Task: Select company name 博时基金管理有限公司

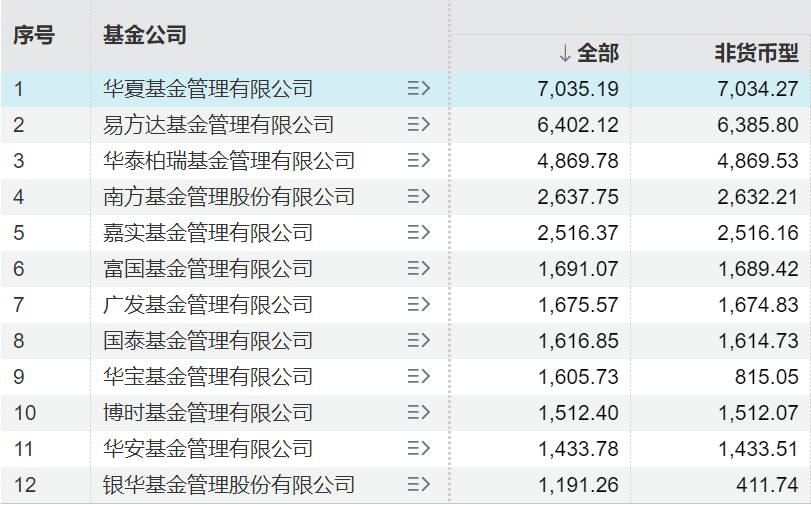Action: coord(207,412)
